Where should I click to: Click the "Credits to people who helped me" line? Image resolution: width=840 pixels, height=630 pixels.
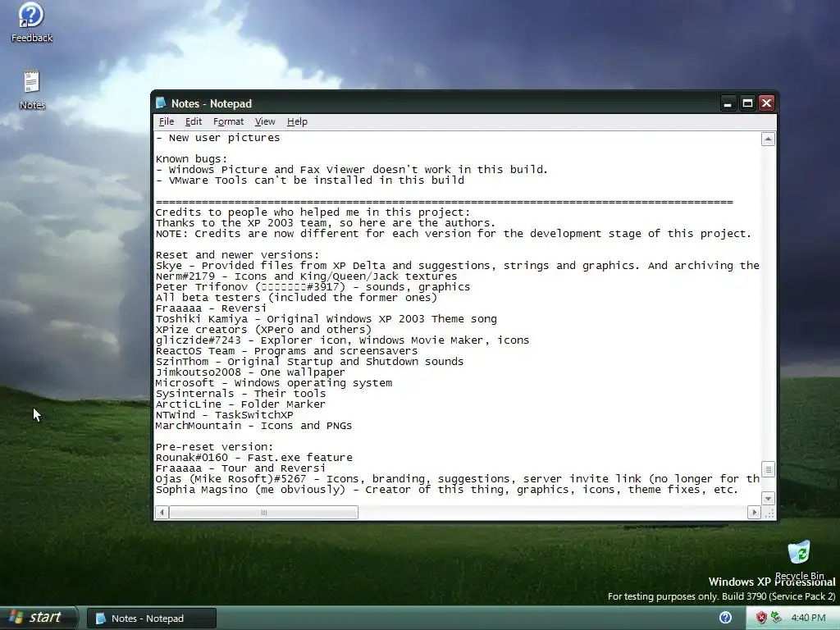point(313,212)
